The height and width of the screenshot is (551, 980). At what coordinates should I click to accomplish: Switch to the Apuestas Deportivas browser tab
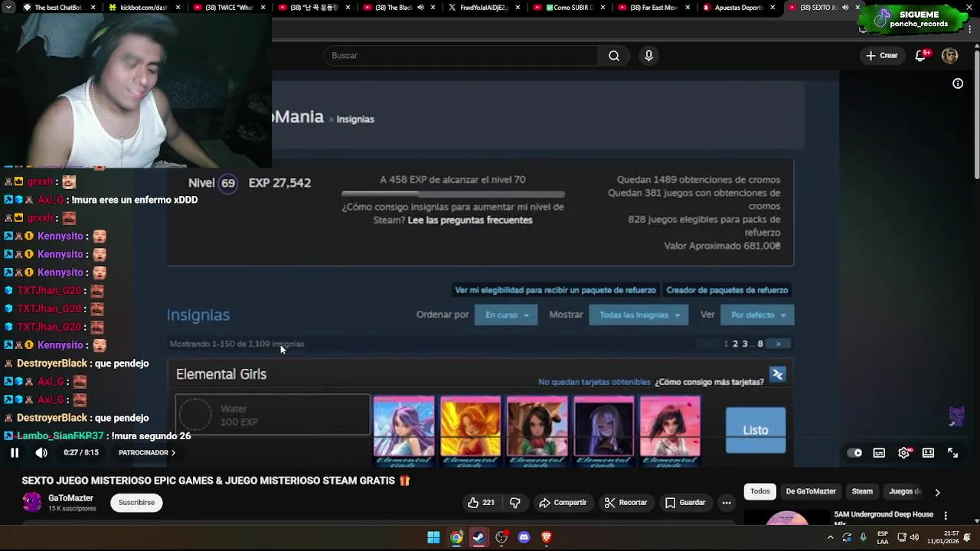point(739,8)
